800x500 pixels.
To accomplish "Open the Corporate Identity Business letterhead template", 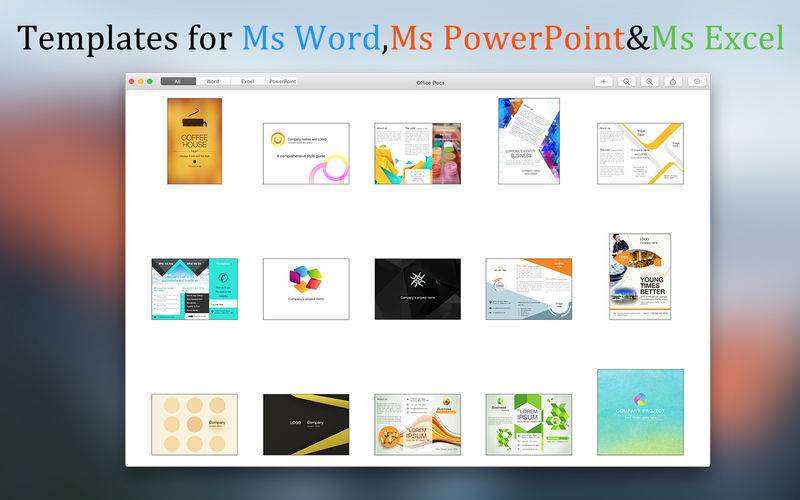I will (x=529, y=141).
